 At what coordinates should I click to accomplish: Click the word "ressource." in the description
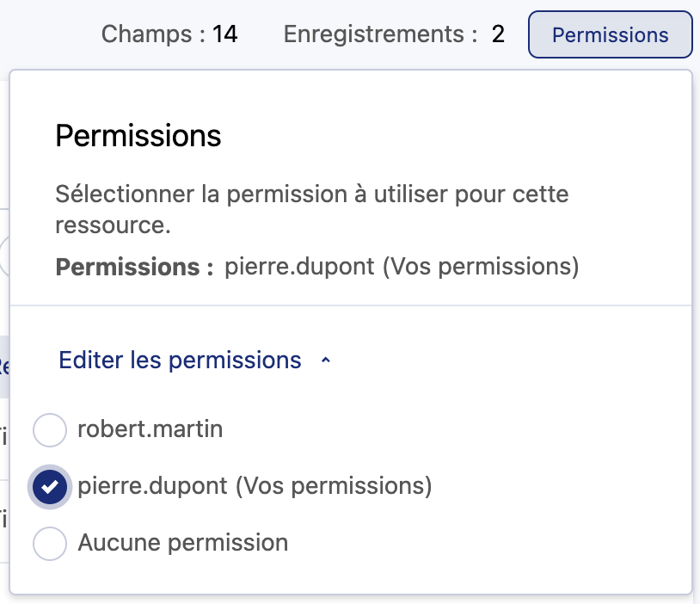pyautogui.click(x=113, y=225)
